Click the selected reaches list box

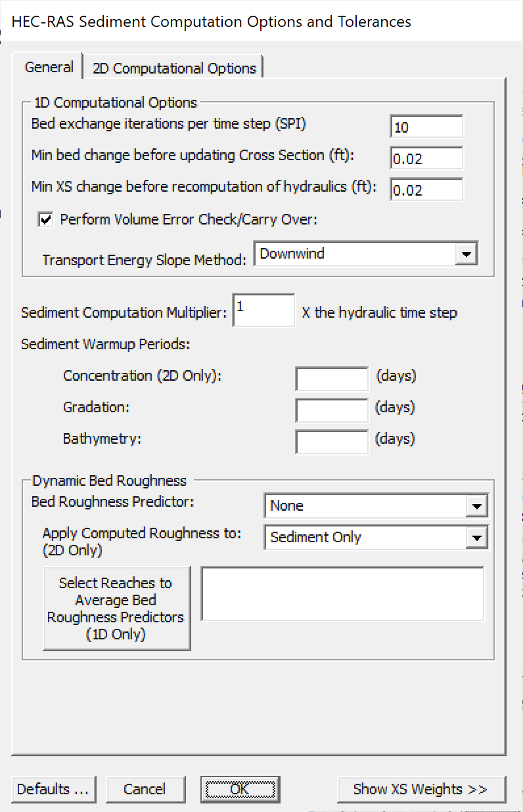342,594
